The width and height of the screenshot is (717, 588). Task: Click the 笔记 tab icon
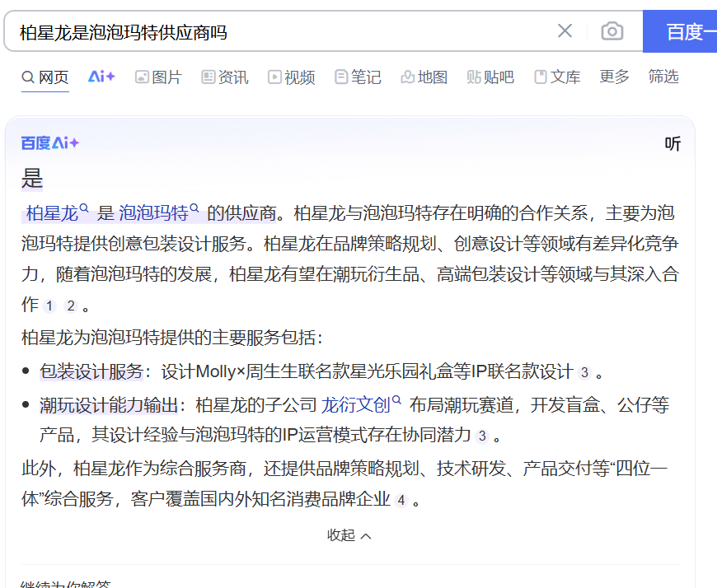click(340, 77)
